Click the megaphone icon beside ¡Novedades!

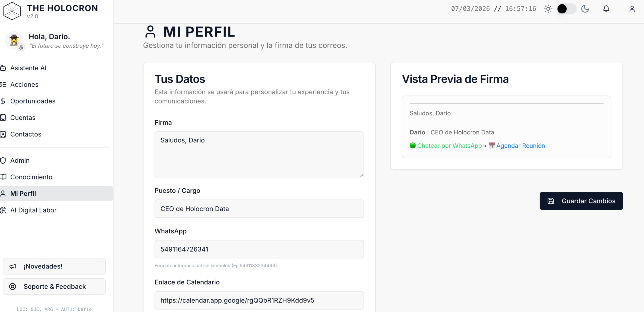[x=12, y=266]
